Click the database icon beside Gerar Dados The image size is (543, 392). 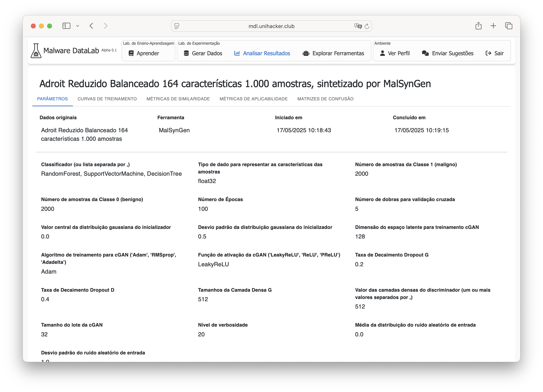tap(186, 53)
